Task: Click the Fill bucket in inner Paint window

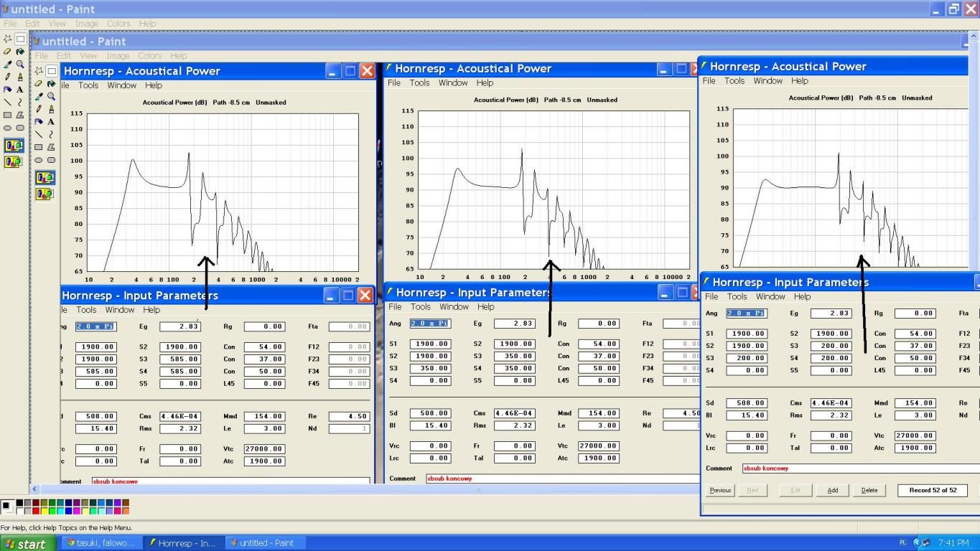Action: tap(51, 83)
